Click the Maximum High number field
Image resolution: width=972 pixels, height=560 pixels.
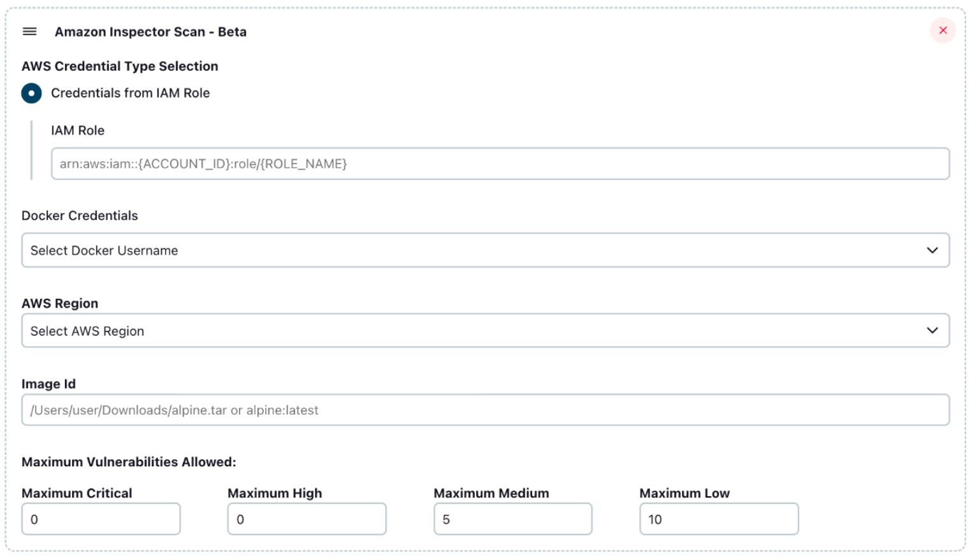(x=306, y=519)
